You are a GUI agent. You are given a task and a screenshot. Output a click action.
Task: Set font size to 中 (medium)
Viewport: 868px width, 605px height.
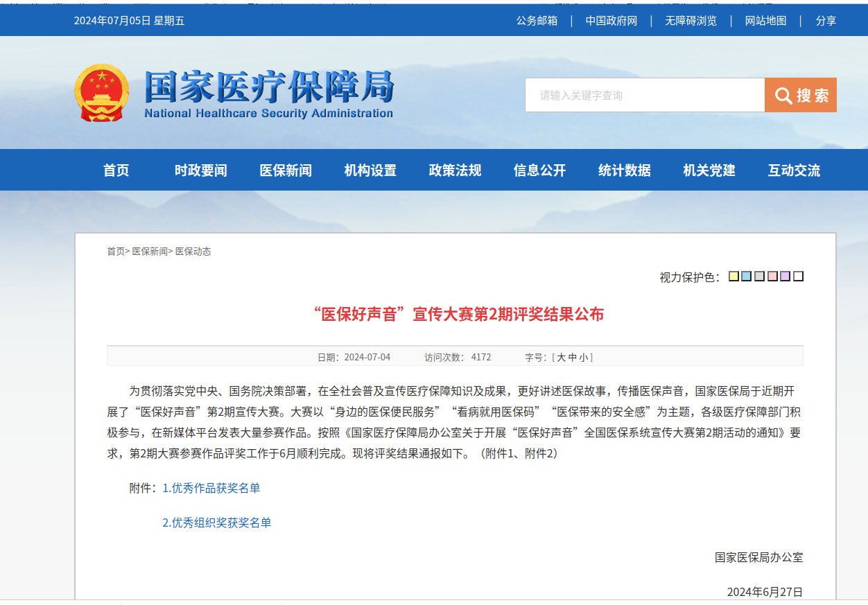(572, 358)
